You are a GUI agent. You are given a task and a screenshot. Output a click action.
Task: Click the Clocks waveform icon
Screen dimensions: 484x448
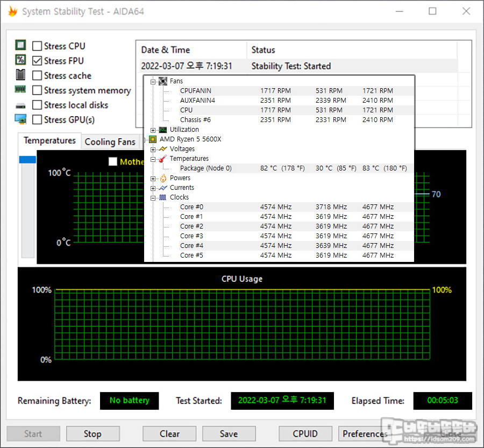[162, 197]
